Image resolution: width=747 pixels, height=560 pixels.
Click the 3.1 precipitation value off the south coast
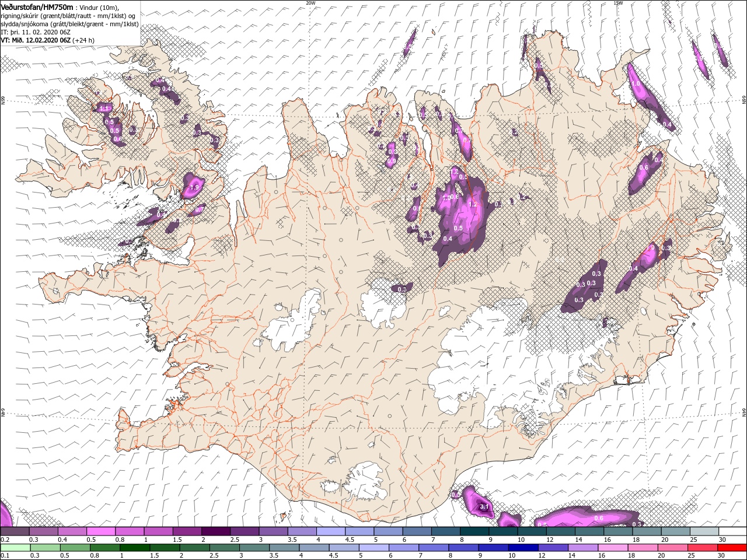484,507
